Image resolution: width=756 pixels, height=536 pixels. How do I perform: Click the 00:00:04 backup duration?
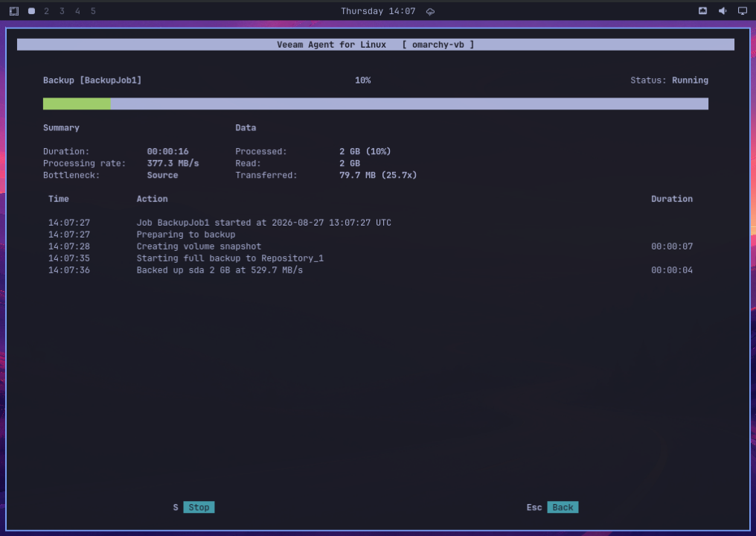(672, 270)
